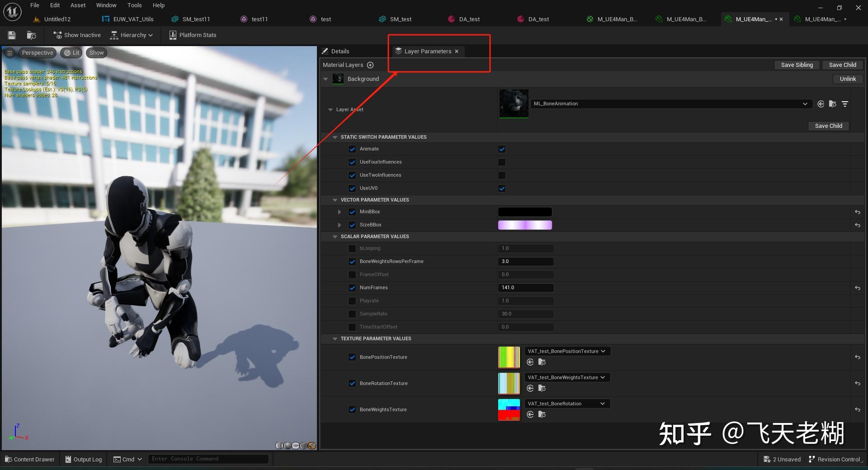Viewport: 868px width, 470px height.
Task: Disable the Animate static switch parameter
Action: [x=502, y=149]
